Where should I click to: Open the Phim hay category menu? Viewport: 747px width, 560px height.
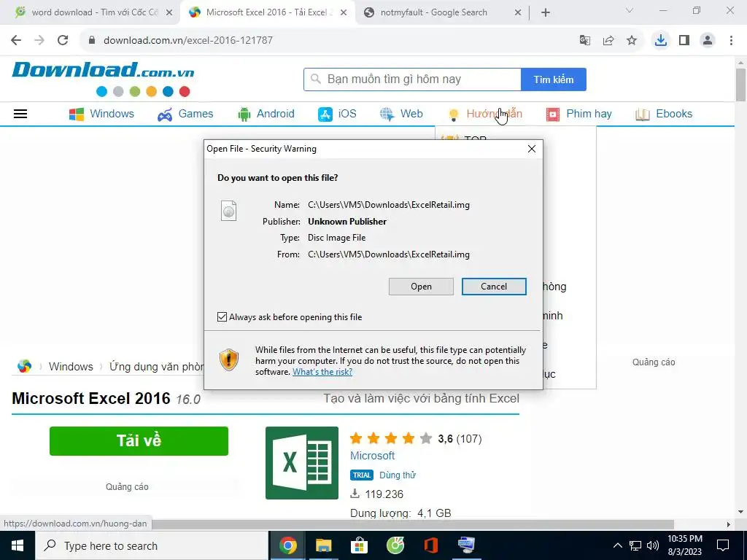[578, 114]
